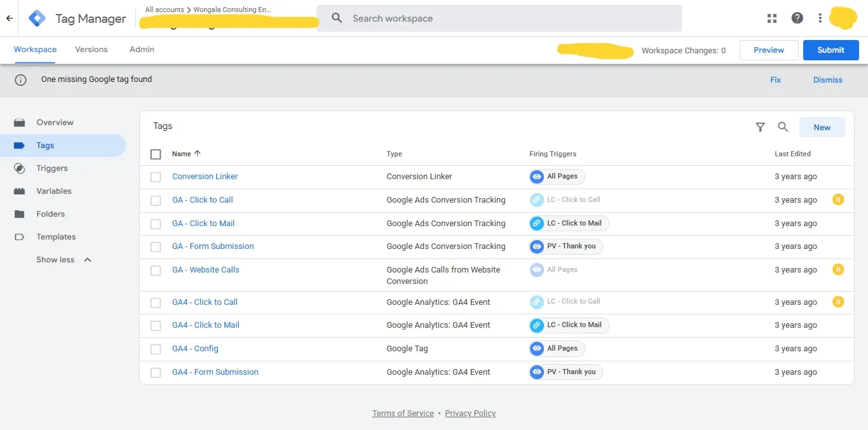Click paused icon on GA4 - Click to Call row
The height and width of the screenshot is (430, 868).
coord(838,302)
